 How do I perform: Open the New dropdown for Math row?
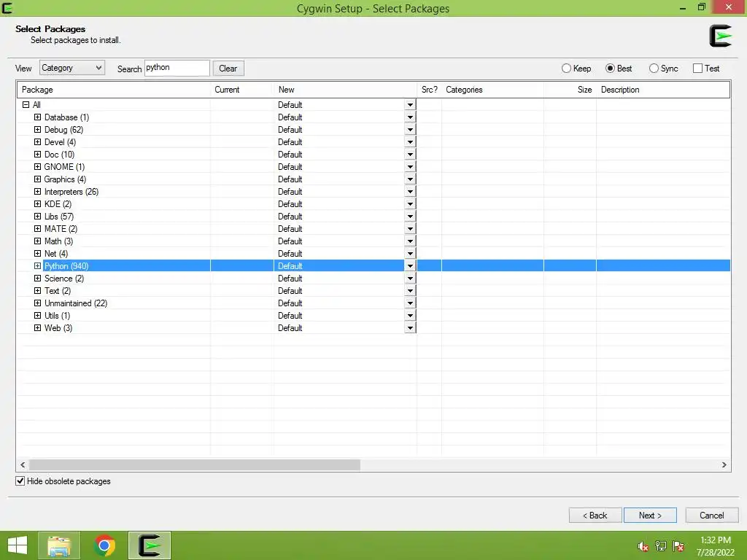(x=410, y=241)
